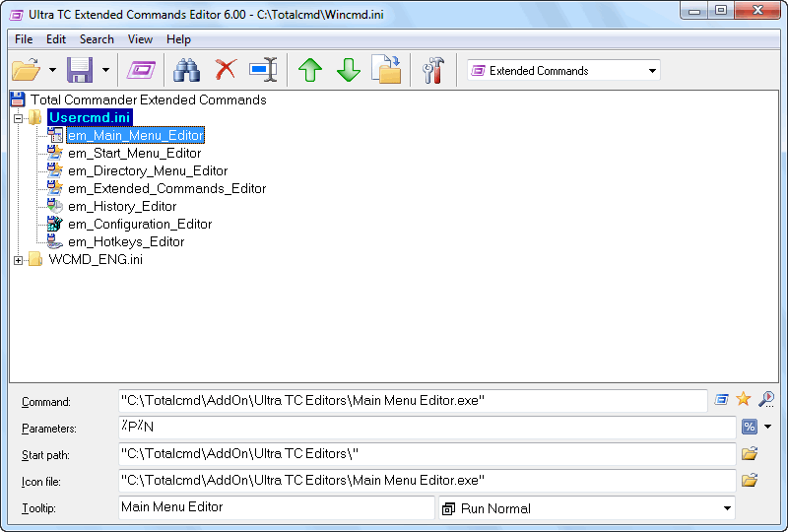Click the icon next to em_Configuration_Editor
Viewport: 788px width, 532px height.
(x=55, y=224)
